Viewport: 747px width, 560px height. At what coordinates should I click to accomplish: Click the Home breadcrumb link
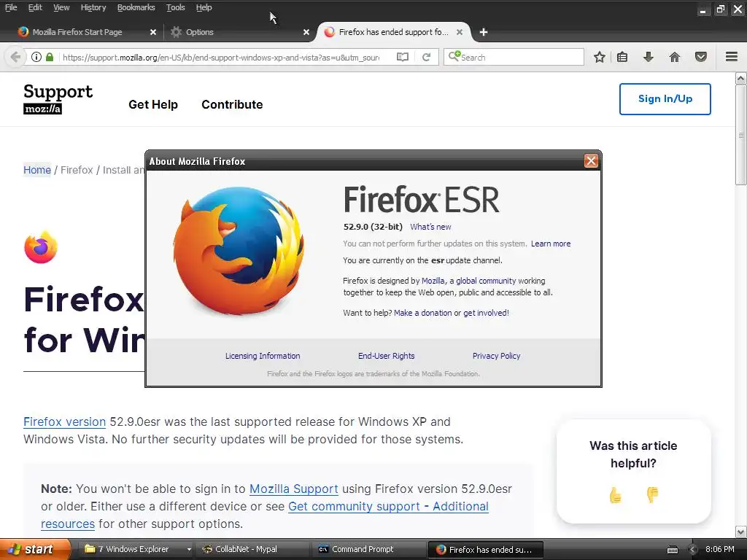coord(37,170)
